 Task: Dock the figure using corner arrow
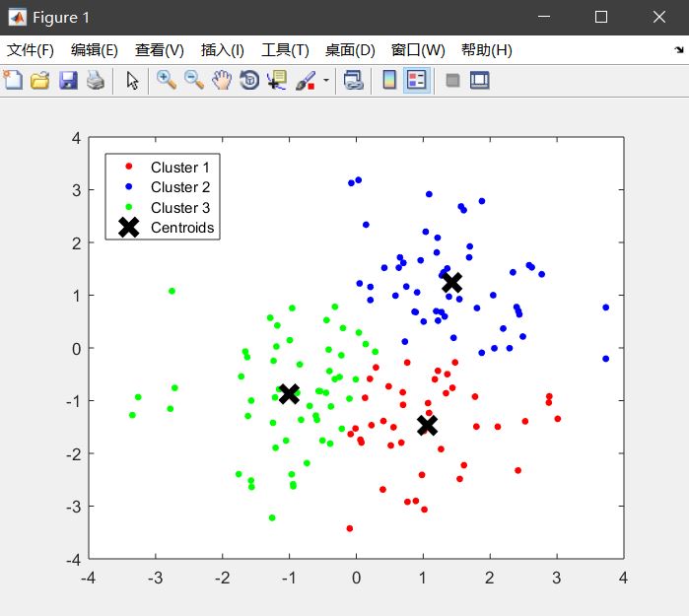click(x=679, y=50)
